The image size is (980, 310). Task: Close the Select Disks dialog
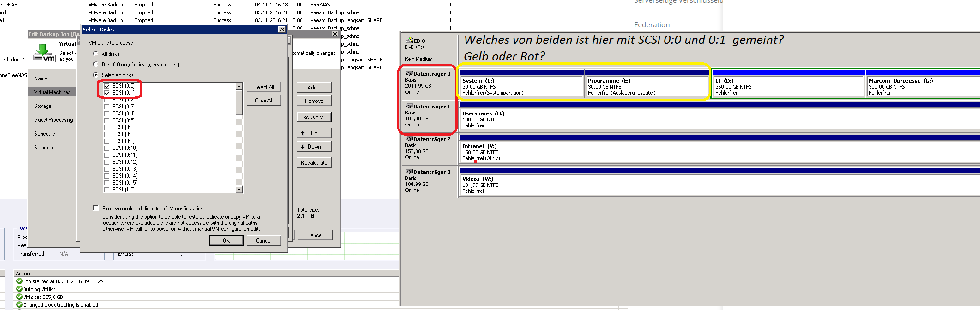[282, 30]
